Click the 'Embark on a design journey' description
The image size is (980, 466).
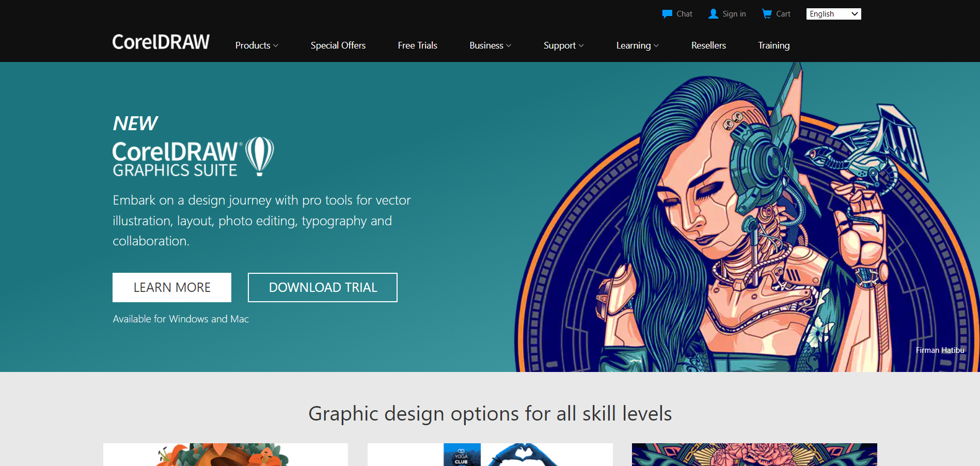coord(262,221)
